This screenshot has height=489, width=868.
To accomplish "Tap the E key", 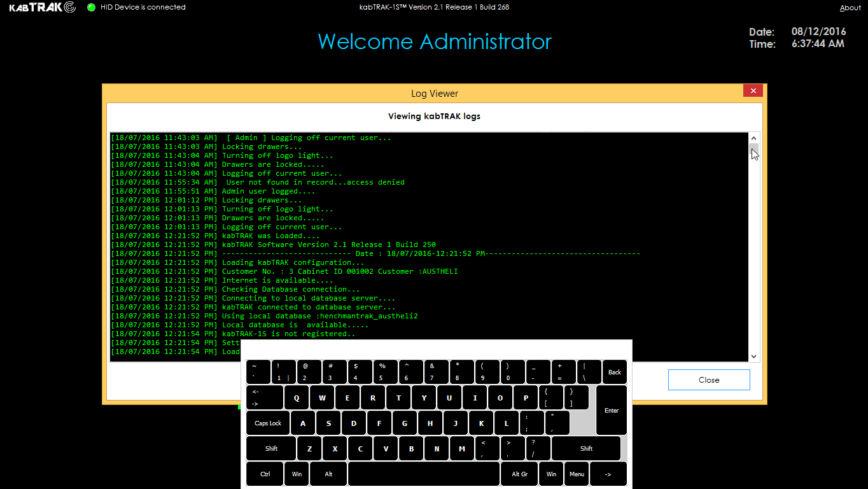I will click(x=347, y=397).
